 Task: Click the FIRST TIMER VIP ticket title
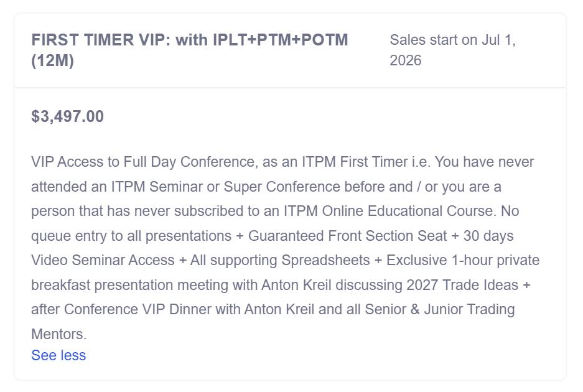point(101,40)
